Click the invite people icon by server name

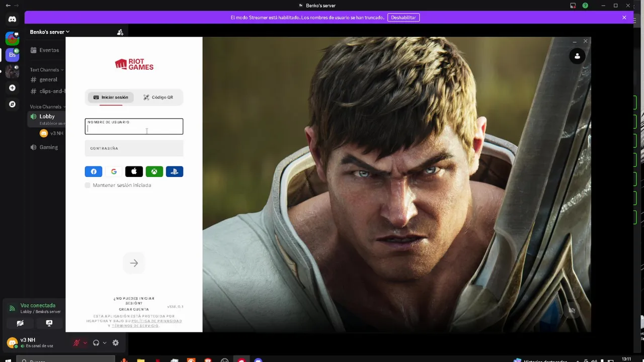coord(120,32)
